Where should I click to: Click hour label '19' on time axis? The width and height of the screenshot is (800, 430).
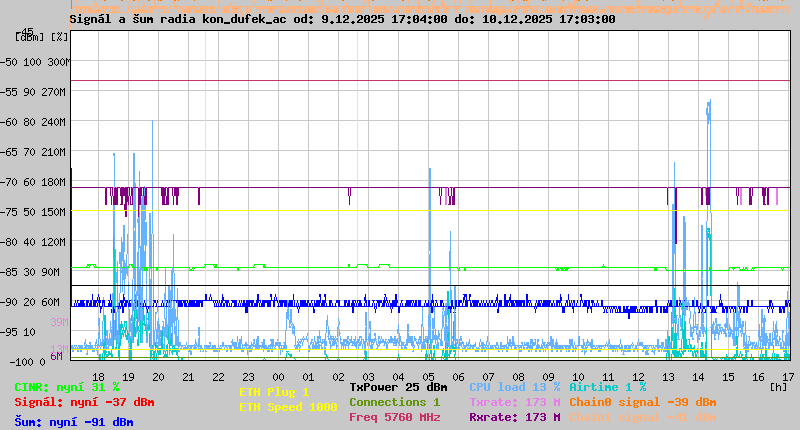[129, 377]
